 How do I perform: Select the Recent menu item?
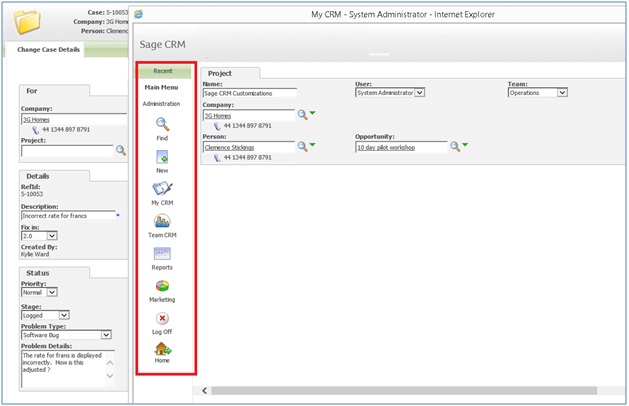[163, 71]
